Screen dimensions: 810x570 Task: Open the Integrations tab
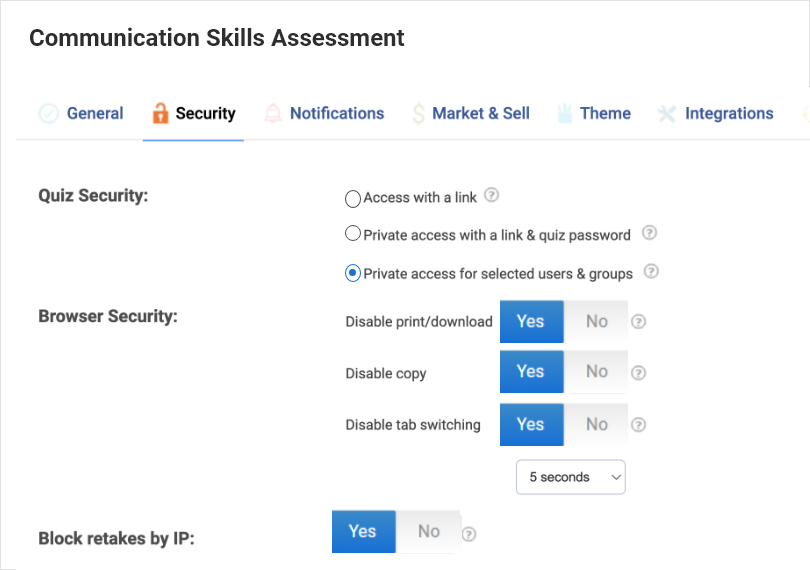(728, 113)
